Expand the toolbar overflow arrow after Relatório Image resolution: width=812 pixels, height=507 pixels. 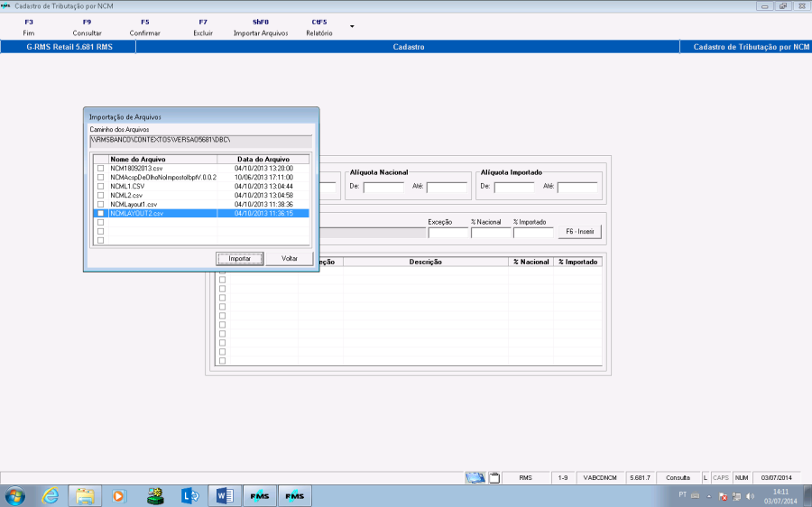352,26
